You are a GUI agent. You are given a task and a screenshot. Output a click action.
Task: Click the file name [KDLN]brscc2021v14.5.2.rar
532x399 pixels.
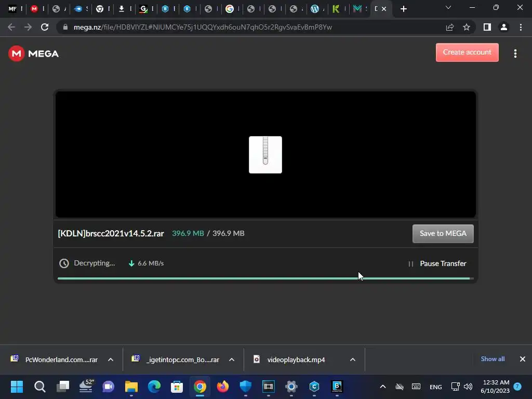111,233
